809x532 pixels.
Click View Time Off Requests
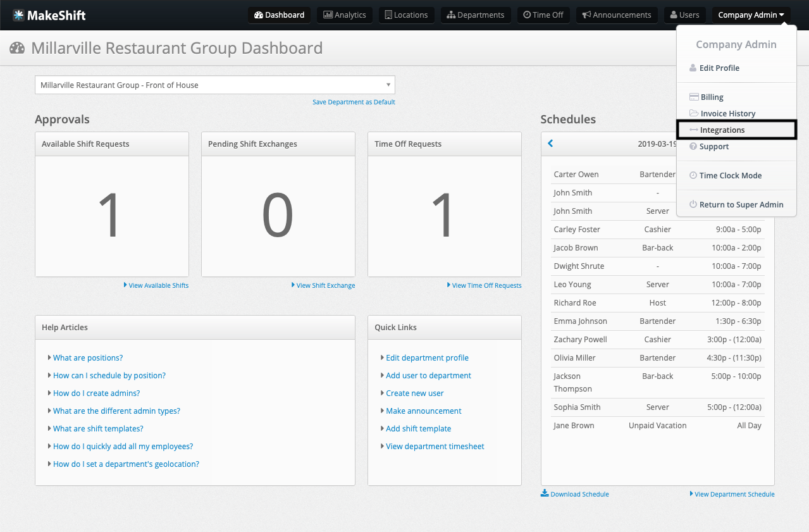[485, 285]
